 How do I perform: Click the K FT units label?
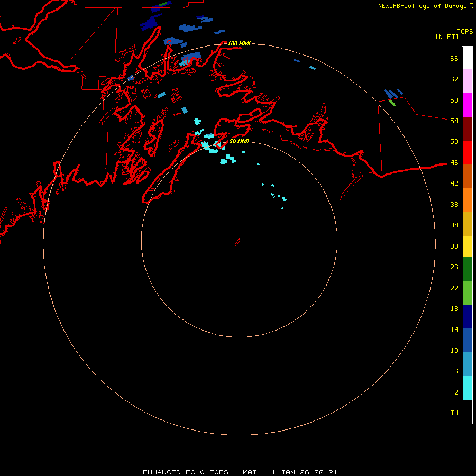tap(447, 36)
